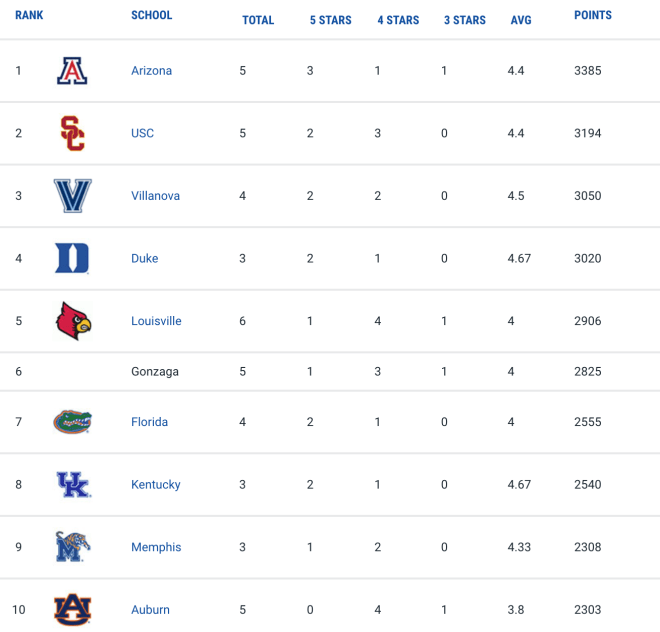Open the Villanova school link
Viewport: 660px width, 632px height.
tap(155, 196)
